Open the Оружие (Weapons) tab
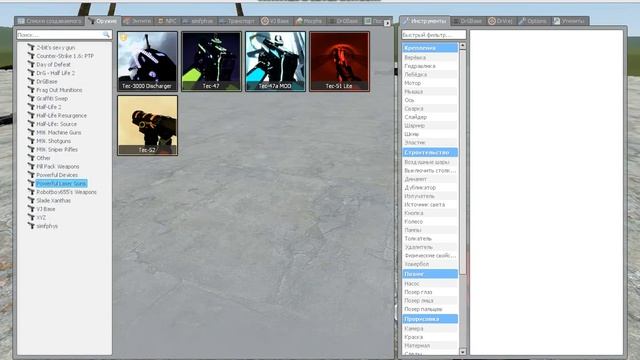Screen dimensions: 640x360 102,21
